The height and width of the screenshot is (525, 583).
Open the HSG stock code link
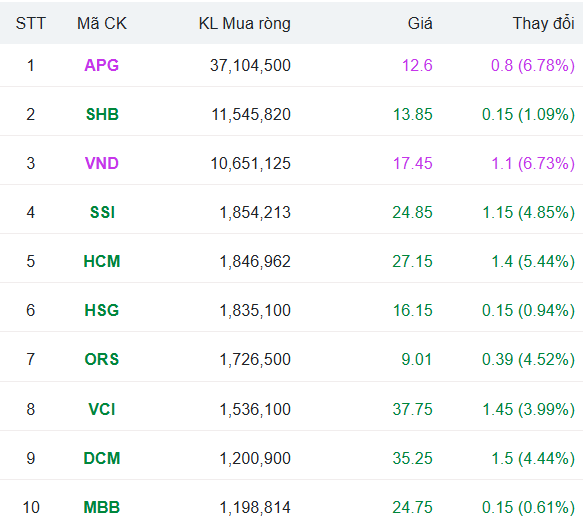102,310
